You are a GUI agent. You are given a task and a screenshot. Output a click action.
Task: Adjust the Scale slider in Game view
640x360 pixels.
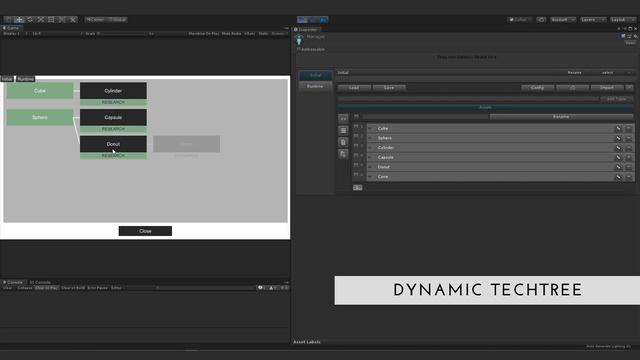click(x=122, y=33)
